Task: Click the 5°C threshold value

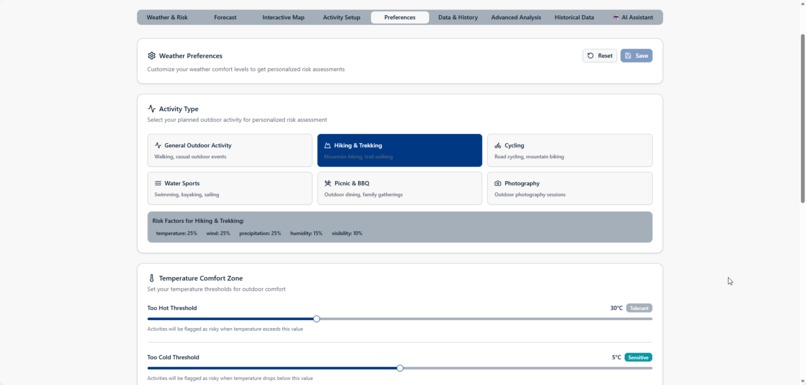Action: pos(616,357)
